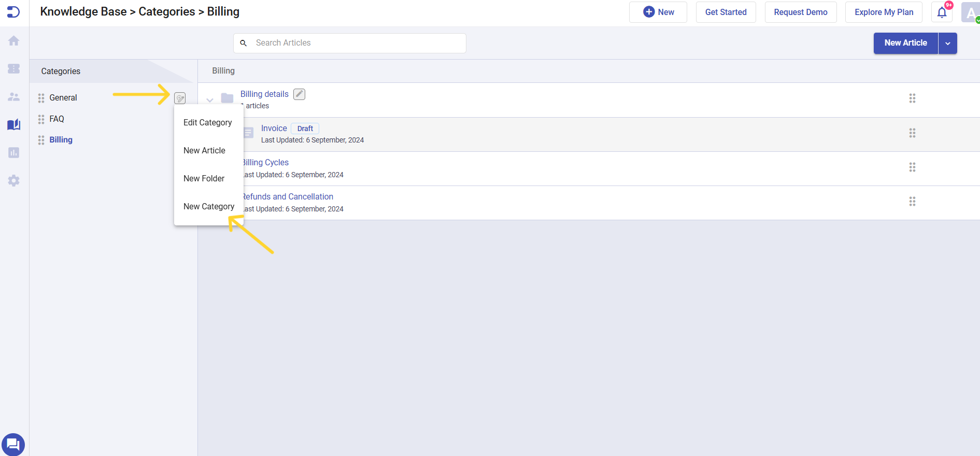This screenshot has width=980, height=456.
Task: Click the Invoice article document icon
Action: [248, 133]
